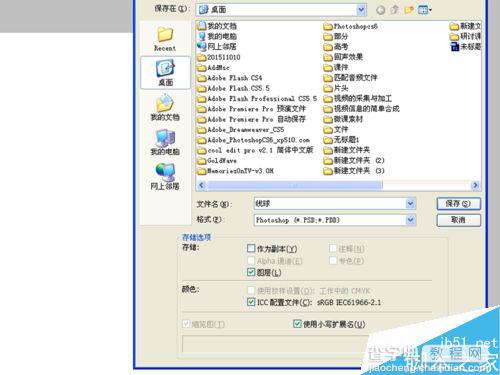This screenshot has width=500, height=375.
Task: Select Adobe Flash Professional CS5.5 folder
Action: 257,99
